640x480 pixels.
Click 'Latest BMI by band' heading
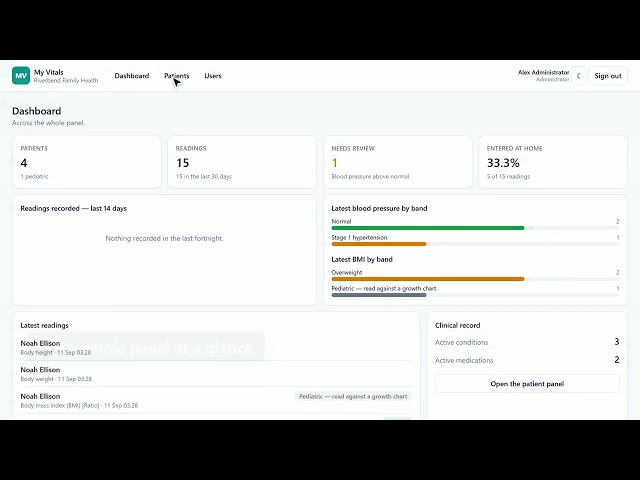pos(362,259)
